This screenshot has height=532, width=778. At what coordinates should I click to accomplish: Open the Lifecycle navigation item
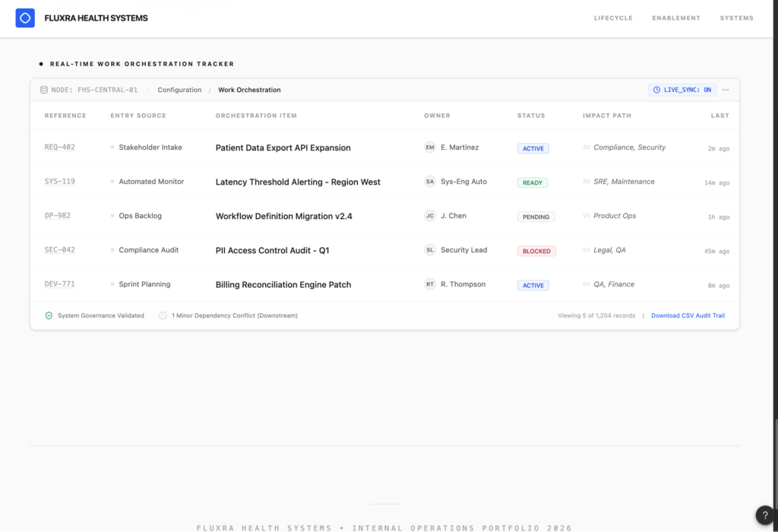click(x=613, y=18)
